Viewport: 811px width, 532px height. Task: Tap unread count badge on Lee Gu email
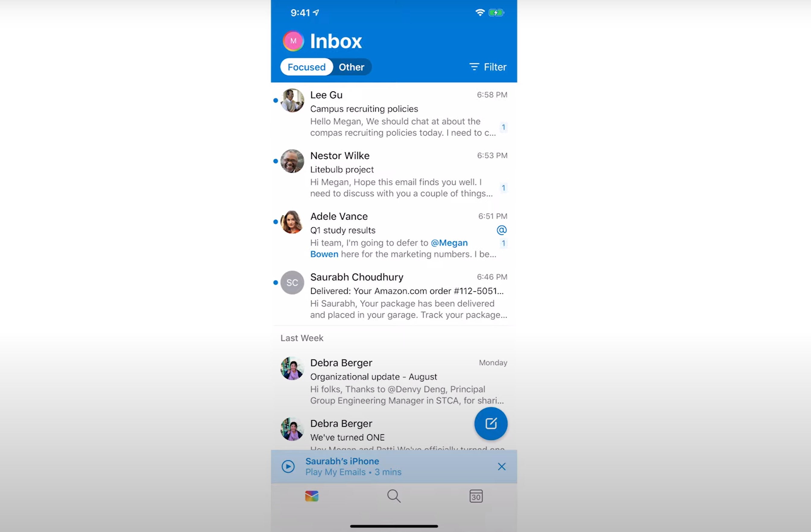pos(503,126)
